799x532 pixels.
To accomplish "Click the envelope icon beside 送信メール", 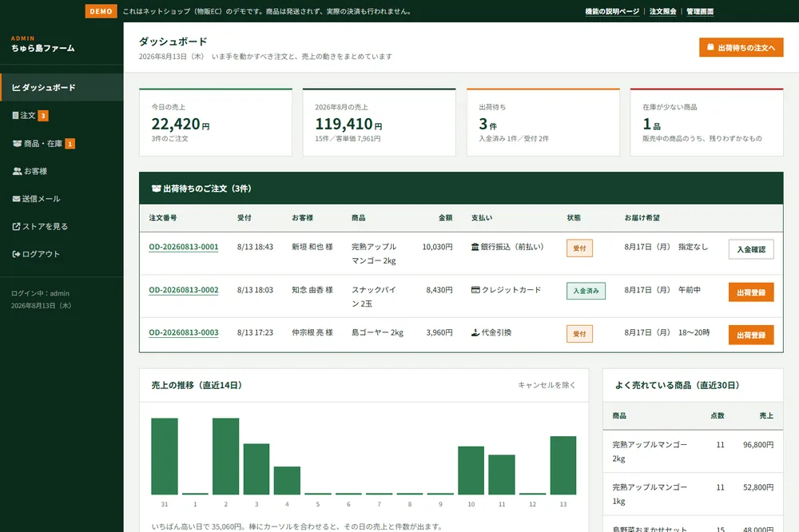I will pos(16,199).
